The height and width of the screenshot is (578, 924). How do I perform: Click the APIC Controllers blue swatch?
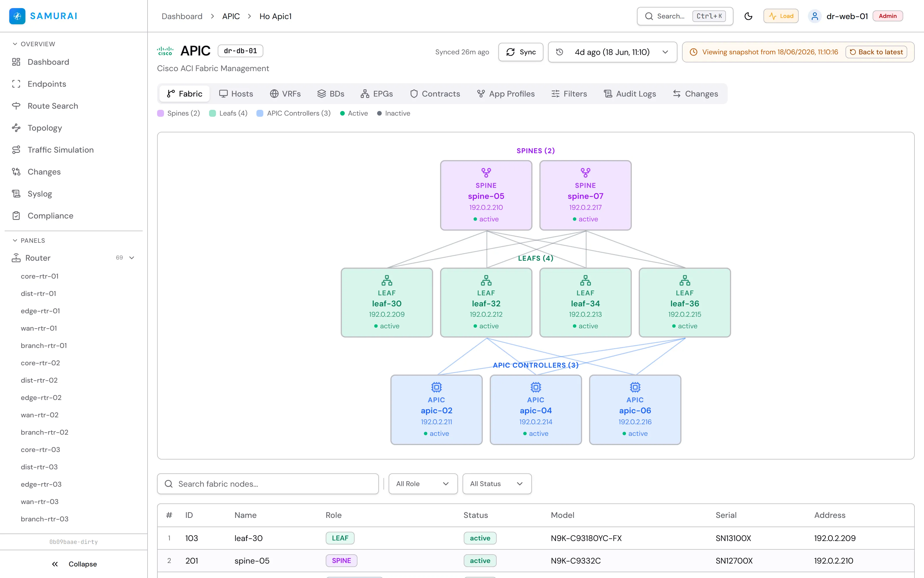point(260,113)
